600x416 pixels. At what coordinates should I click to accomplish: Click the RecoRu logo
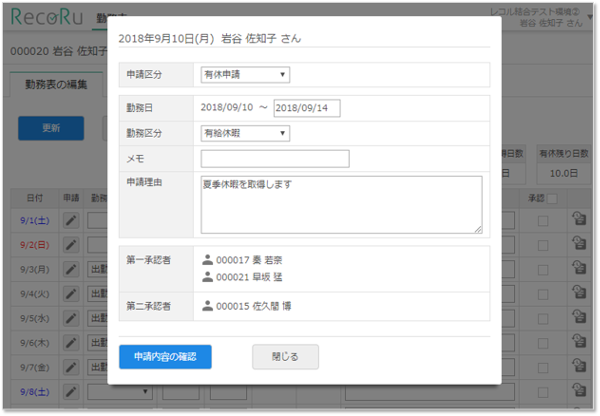(47, 17)
